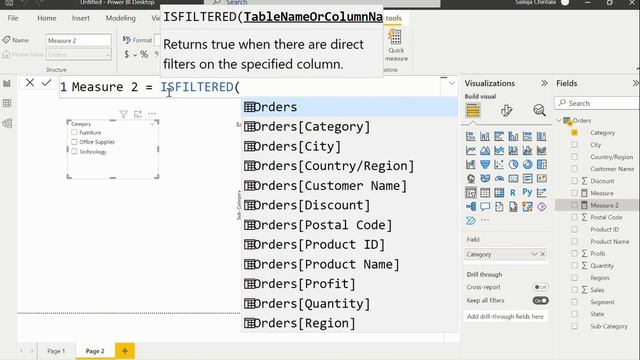Choose the Map globe visual
The image size is (640, 360).
click(x=471, y=178)
